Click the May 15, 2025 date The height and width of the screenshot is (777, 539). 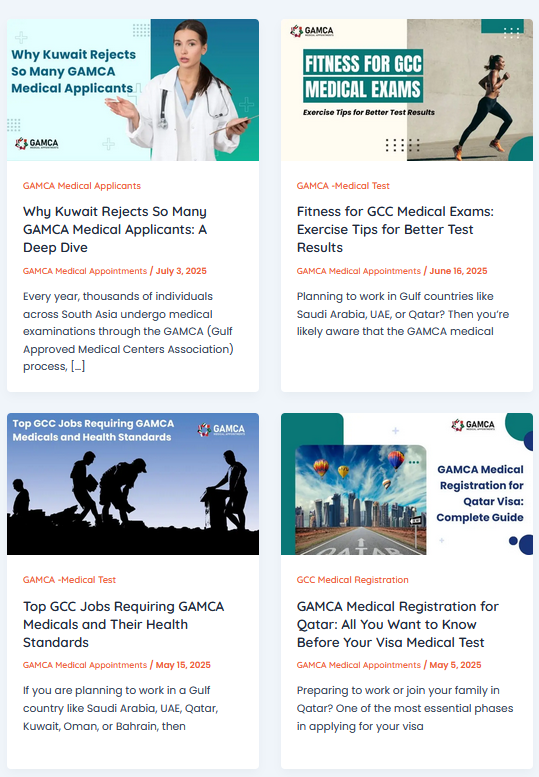[x=183, y=665]
